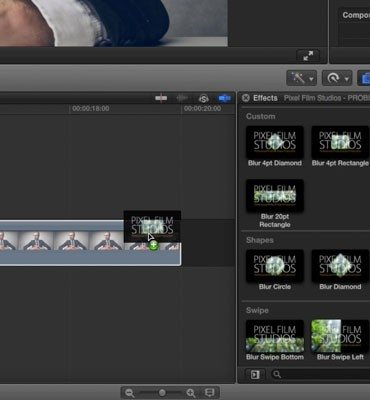Toggle the effects sidebar icon
The image size is (370, 400).
click(255, 375)
